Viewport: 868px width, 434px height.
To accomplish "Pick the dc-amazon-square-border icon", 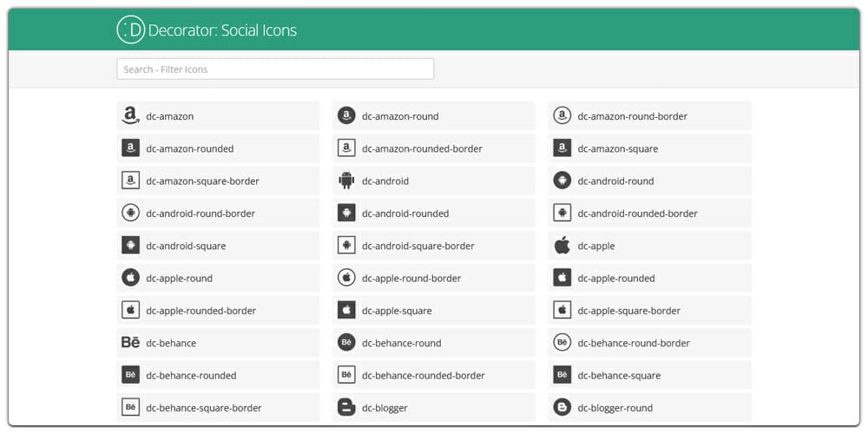I will pyautogui.click(x=131, y=181).
